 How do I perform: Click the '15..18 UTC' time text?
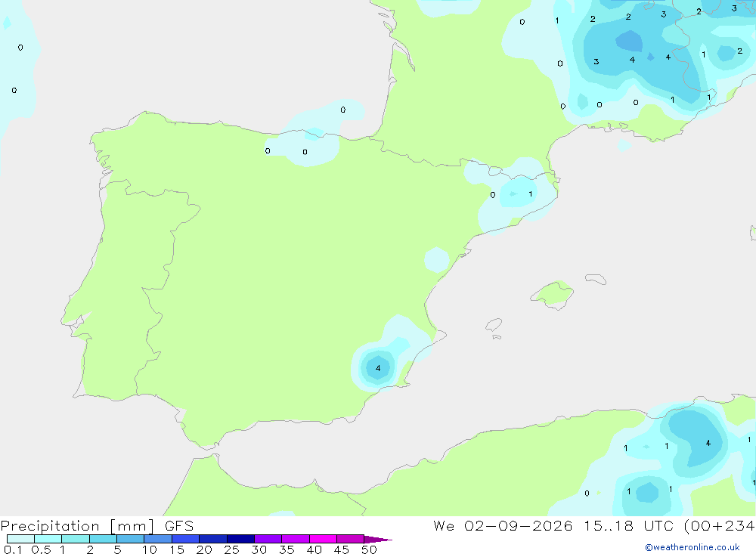pos(628,525)
